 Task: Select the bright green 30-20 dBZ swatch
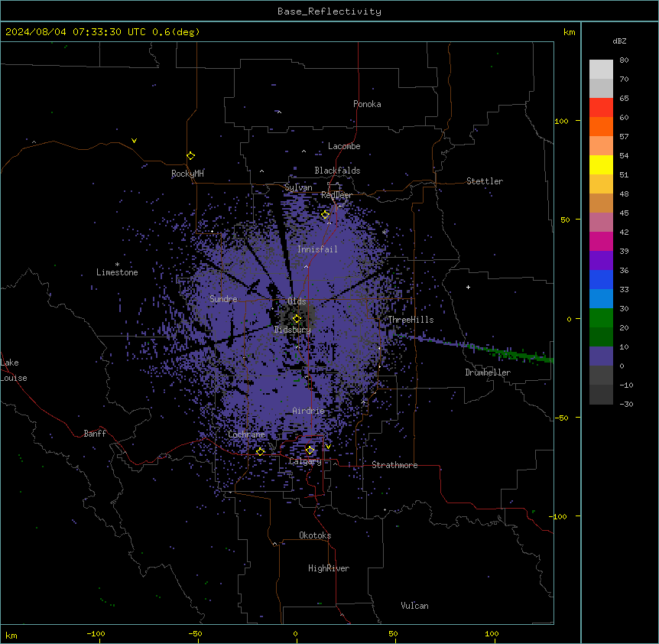pyautogui.click(x=601, y=318)
